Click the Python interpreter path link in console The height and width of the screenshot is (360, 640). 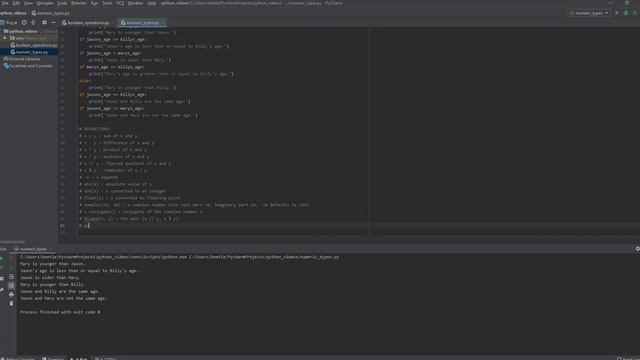pos(103,257)
